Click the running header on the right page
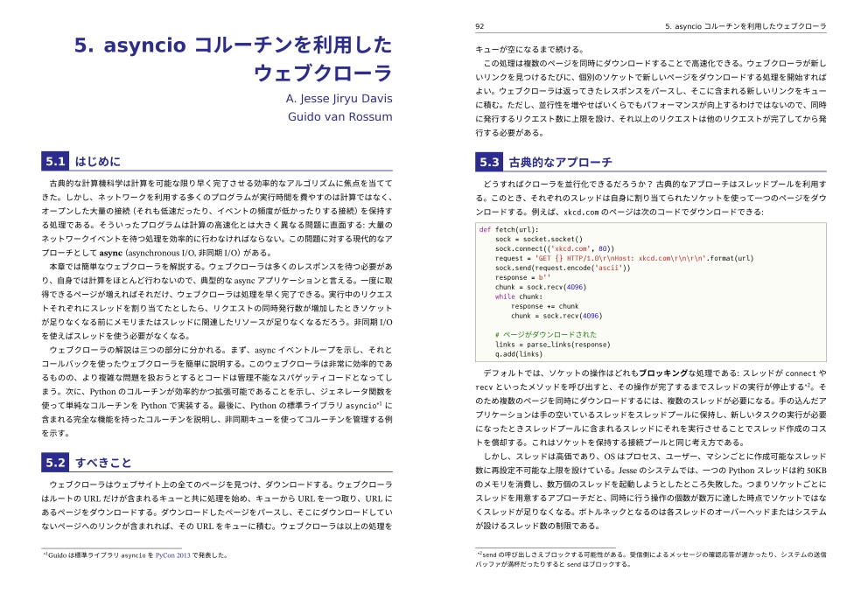The height and width of the screenshot is (614, 868). coord(745,26)
